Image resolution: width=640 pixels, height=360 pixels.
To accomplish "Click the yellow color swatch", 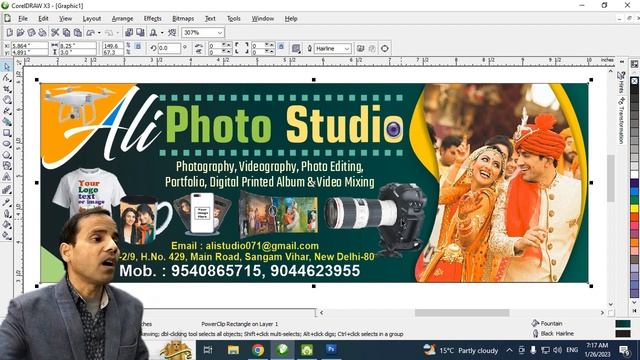I will click(635, 209).
